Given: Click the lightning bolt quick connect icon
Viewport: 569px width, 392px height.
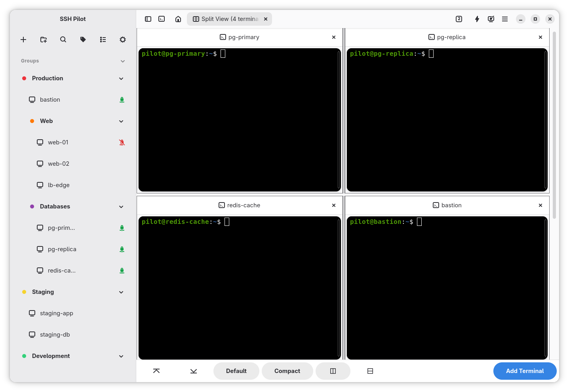Looking at the screenshot, I should coord(477,19).
